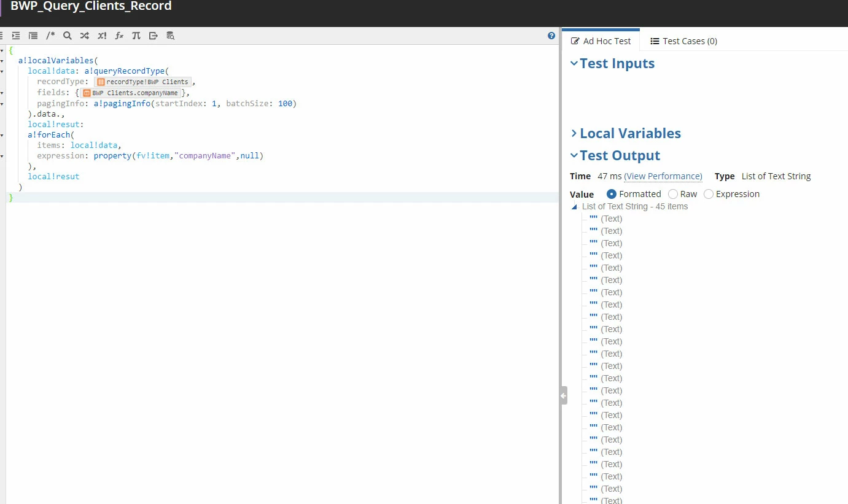The width and height of the screenshot is (848, 504).
Task: Click the 47 ms time value
Action: [x=610, y=176]
